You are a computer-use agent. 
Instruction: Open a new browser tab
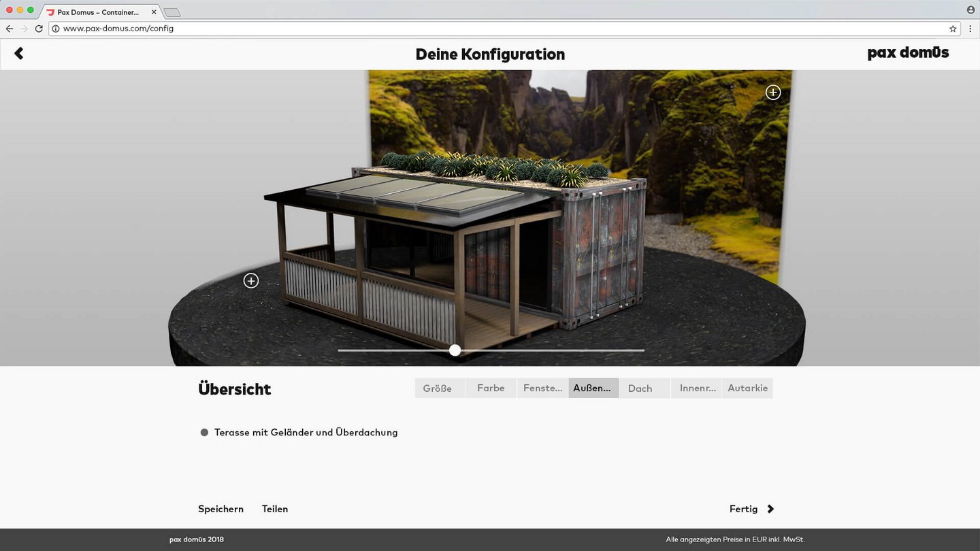[172, 12]
